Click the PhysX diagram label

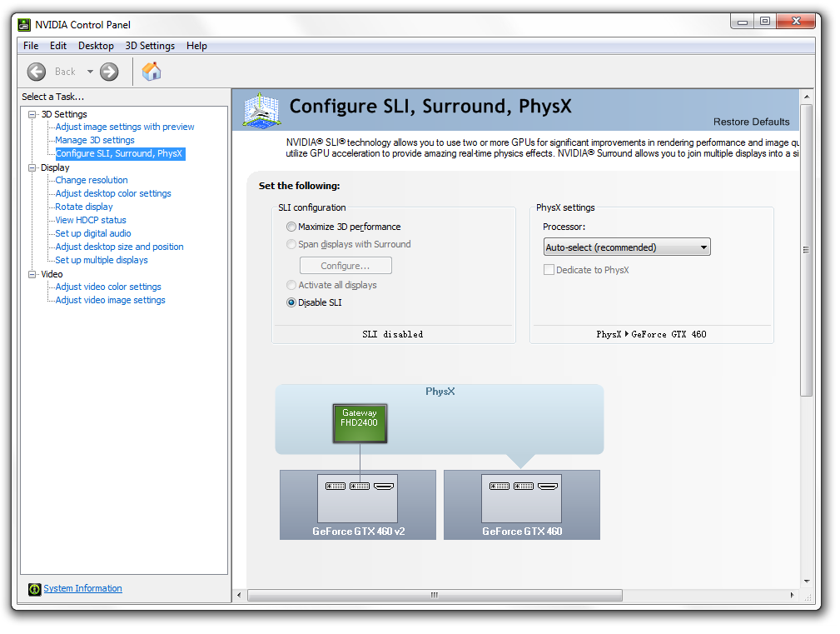point(440,392)
